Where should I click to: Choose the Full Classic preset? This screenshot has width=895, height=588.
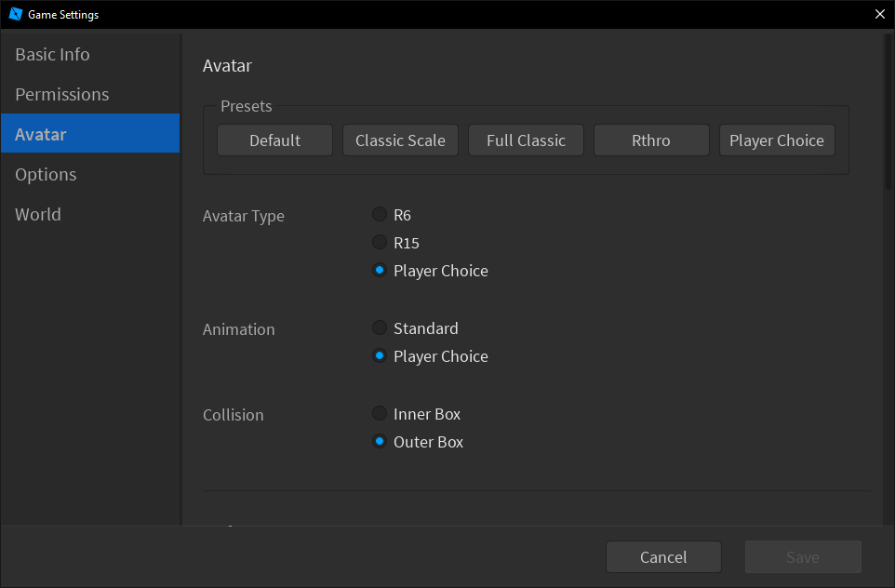(x=526, y=140)
